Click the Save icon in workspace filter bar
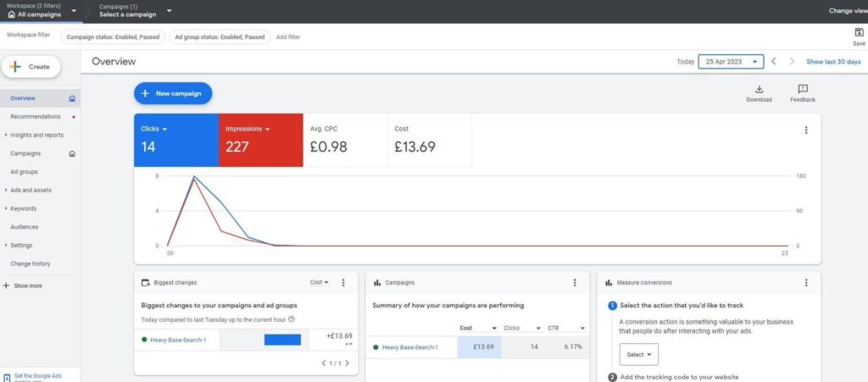Screen dimensions: 868x382 click(859, 33)
